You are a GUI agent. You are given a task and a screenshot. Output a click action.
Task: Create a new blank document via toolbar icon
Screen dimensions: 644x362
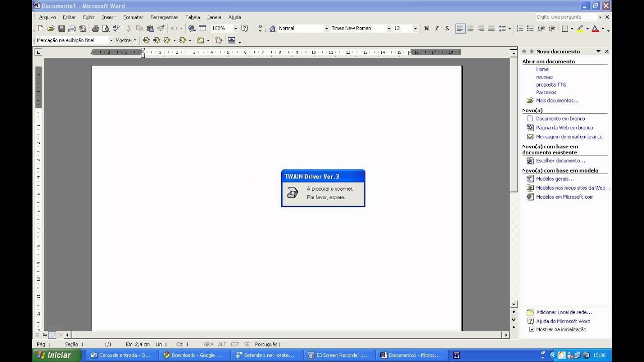pyautogui.click(x=40, y=29)
